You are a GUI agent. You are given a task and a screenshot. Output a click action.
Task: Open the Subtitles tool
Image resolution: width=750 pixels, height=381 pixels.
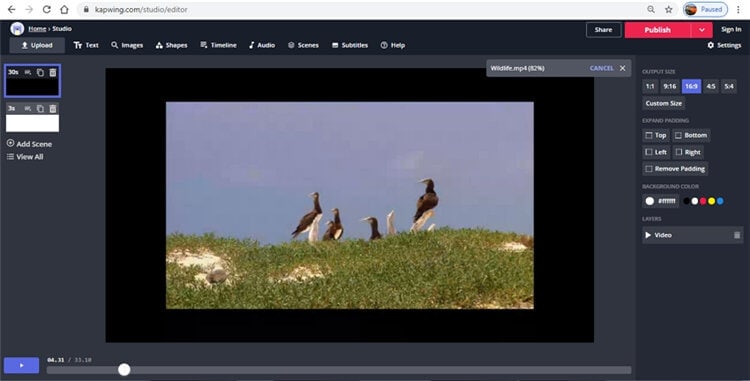click(350, 45)
